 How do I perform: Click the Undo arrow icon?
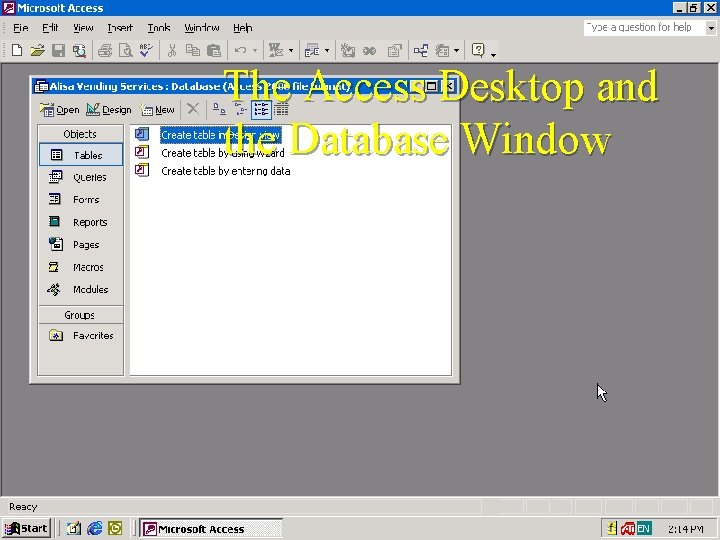click(241, 50)
